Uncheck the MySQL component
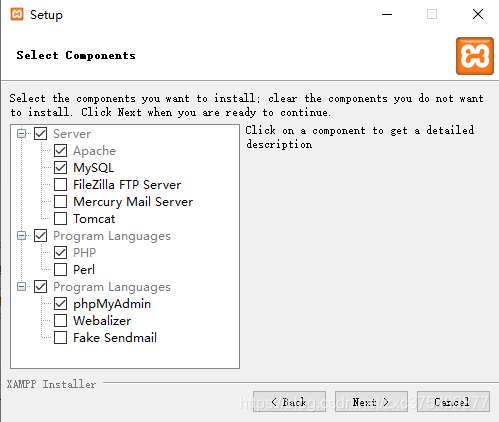The height and width of the screenshot is (422, 499). click(x=60, y=167)
